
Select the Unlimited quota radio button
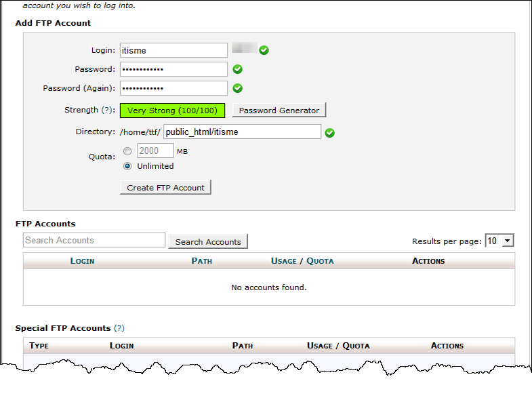127,166
